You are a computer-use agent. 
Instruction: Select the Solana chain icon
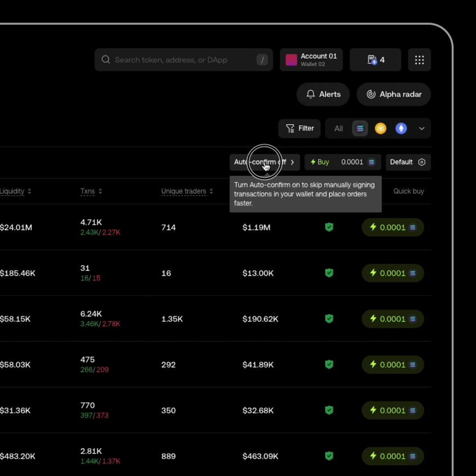tap(360, 128)
